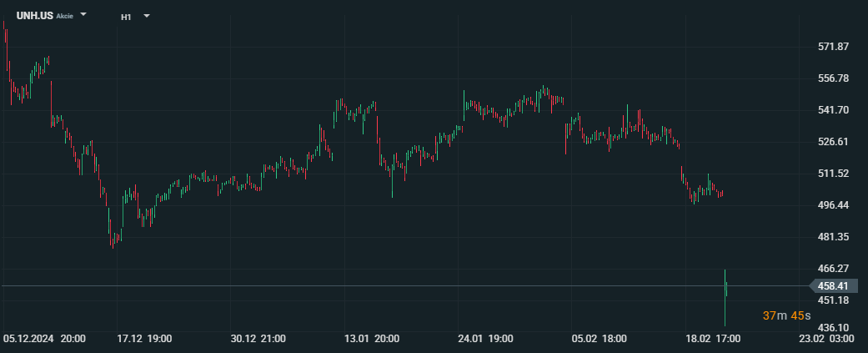Click the 571.87 price axis label
868x353 pixels.
[x=833, y=47]
